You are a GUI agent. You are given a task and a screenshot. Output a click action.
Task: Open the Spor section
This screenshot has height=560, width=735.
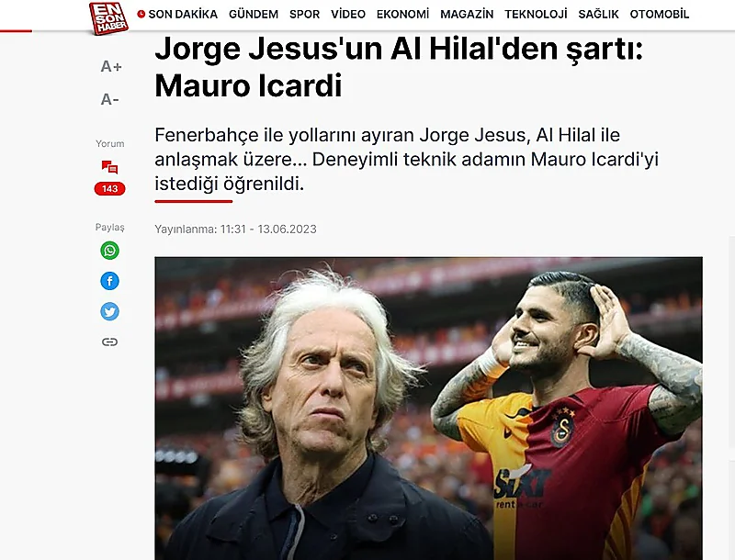305,15
